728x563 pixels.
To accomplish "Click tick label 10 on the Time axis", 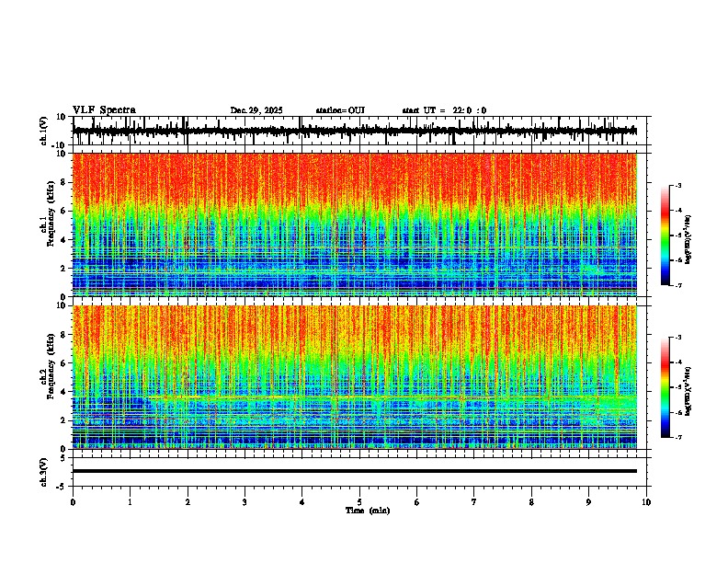I will click(x=646, y=502).
